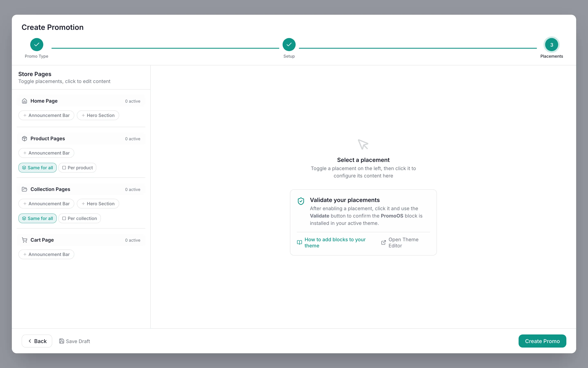Go to the Setup step label
This screenshot has height=368, width=588.
point(289,56)
